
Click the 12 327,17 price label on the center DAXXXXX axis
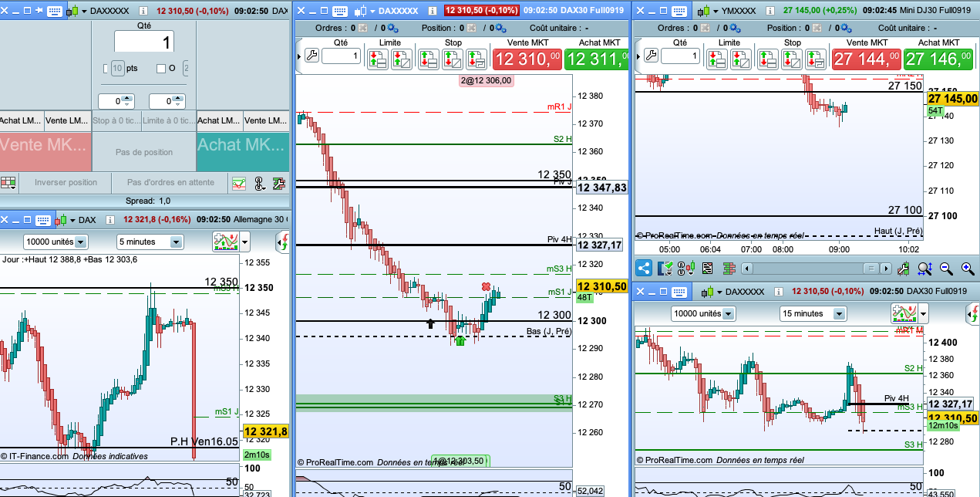pos(601,245)
